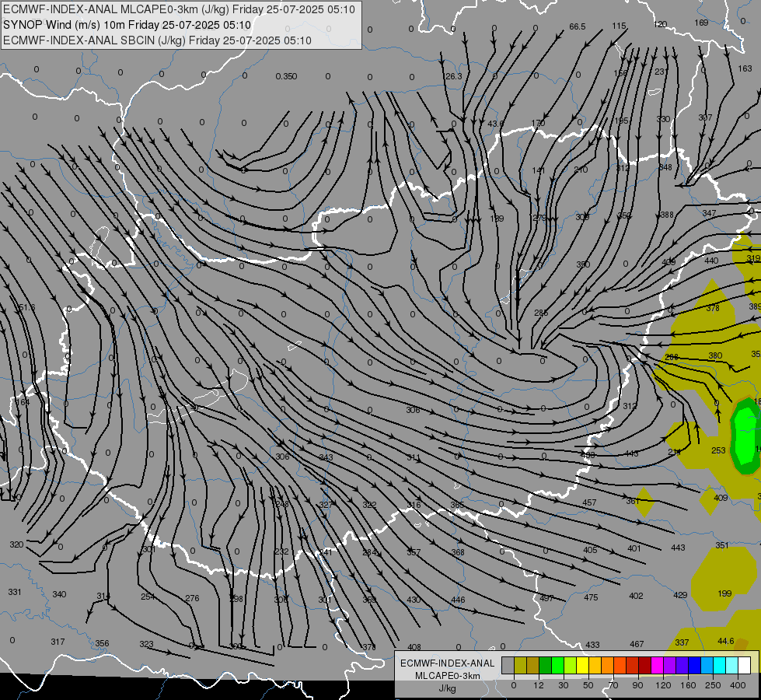This screenshot has height=700, width=761.
Task: Click the map value 253
Action: point(718,451)
